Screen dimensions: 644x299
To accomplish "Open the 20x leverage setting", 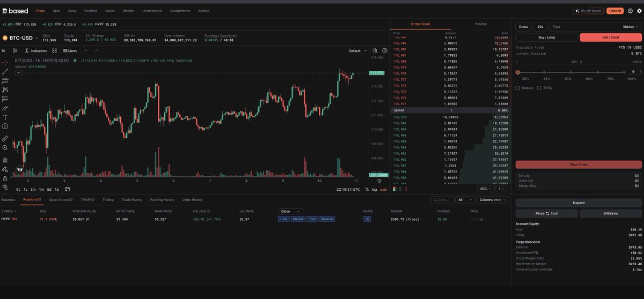I will [540, 26].
